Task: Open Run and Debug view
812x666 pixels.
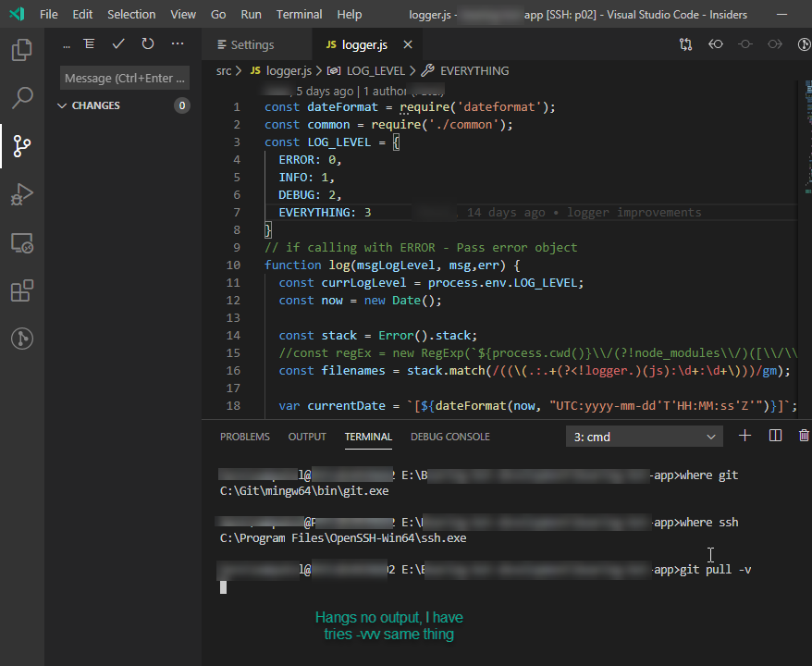Action: coord(22,193)
